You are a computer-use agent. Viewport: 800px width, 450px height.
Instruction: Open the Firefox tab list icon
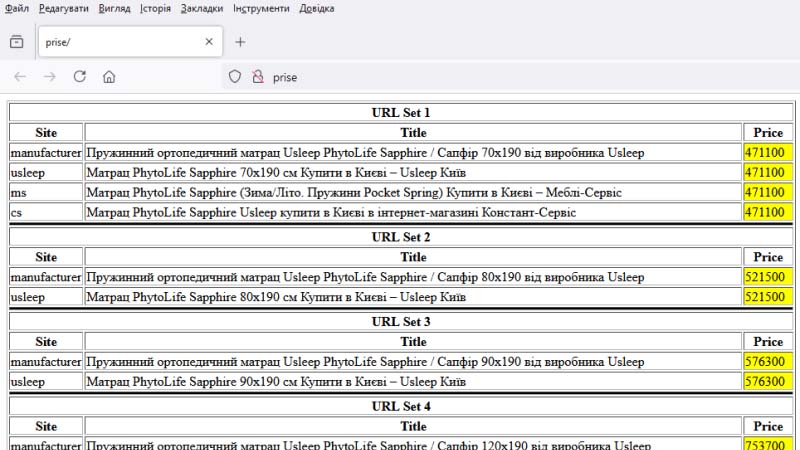pyautogui.click(x=16, y=42)
